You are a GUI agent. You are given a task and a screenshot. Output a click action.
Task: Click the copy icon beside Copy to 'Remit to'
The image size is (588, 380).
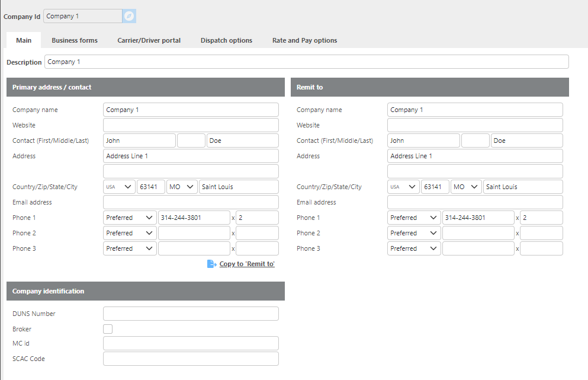pos(211,264)
